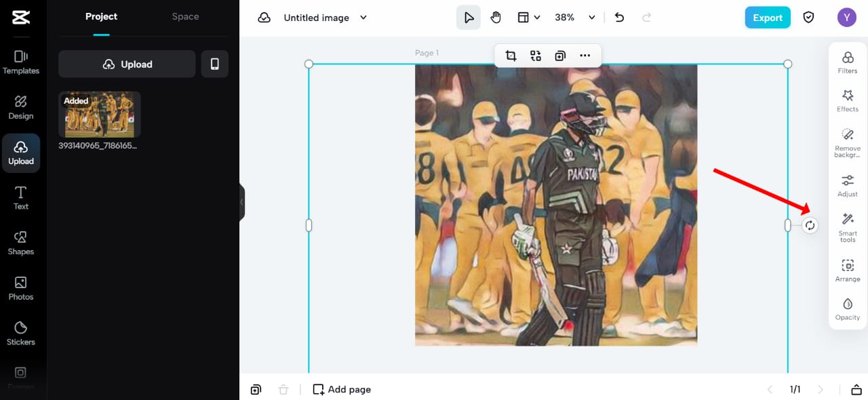Collapse the left side panel
The width and height of the screenshot is (868, 400).
[242, 202]
